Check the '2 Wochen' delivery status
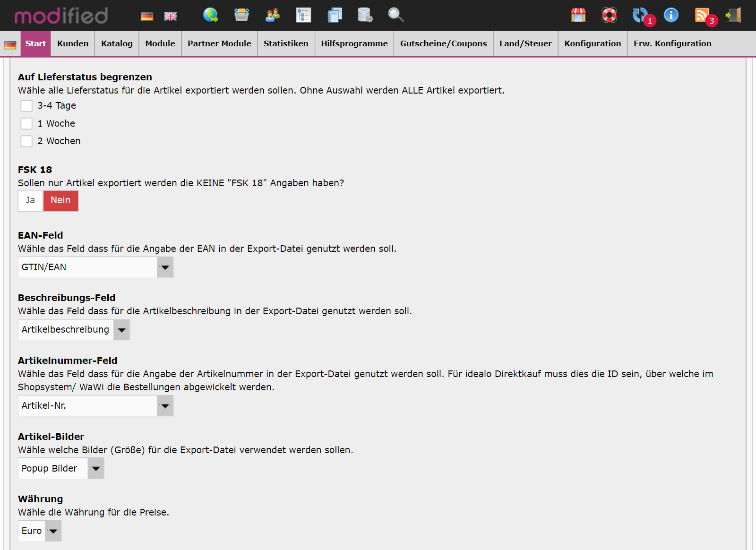 point(26,141)
